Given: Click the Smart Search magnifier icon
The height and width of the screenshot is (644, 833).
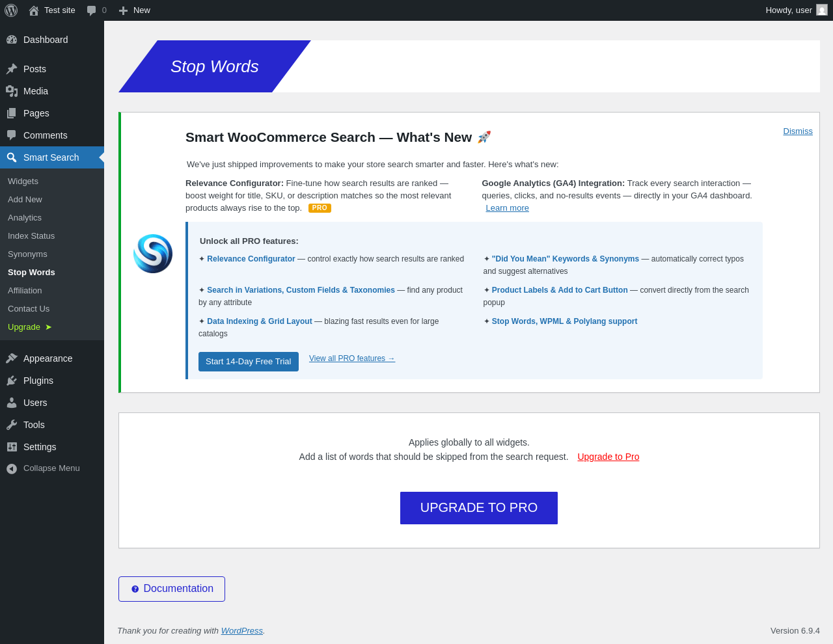Looking at the screenshot, I should pyautogui.click(x=12, y=157).
